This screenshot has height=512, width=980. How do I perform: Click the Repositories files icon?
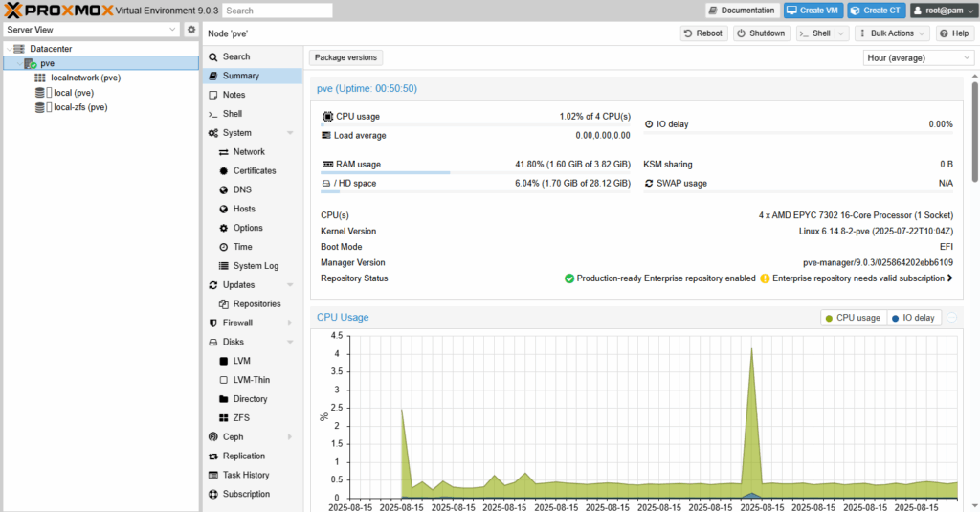(x=223, y=303)
